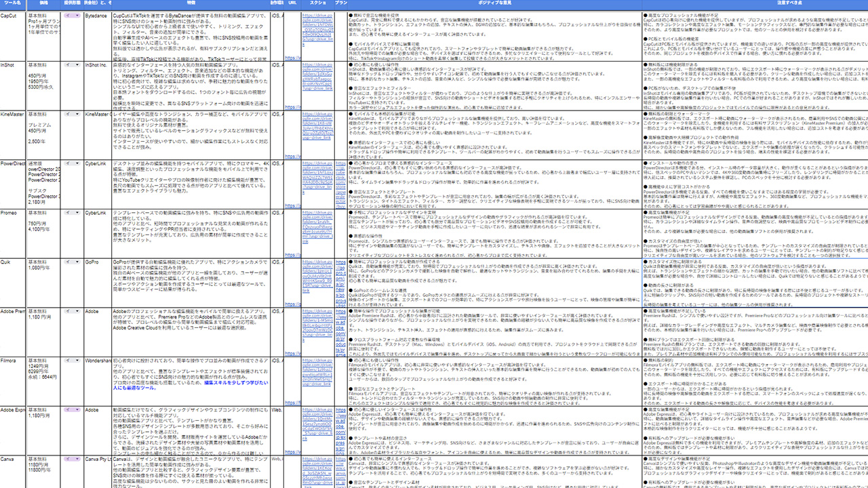
Task: Select the Canva price cell with 1180円/月
Action: [43, 471]
